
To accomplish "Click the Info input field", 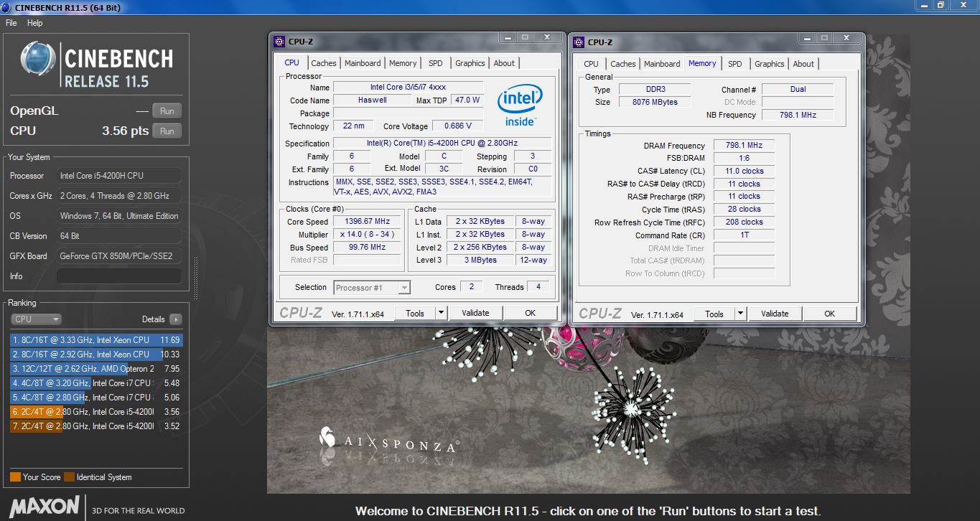I will pos(119,276).
